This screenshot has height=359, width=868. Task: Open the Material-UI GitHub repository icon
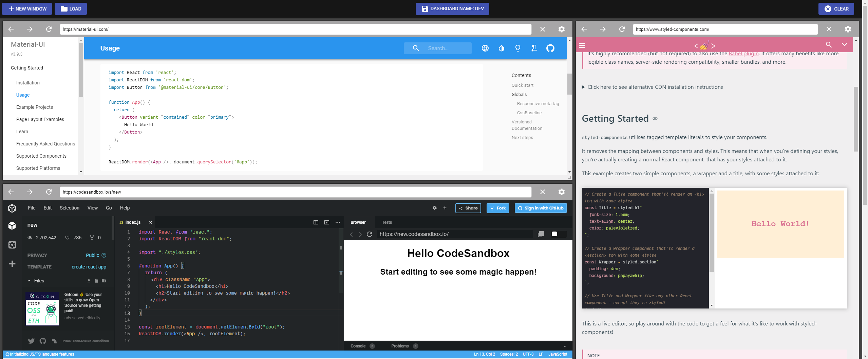coord(550,48)
